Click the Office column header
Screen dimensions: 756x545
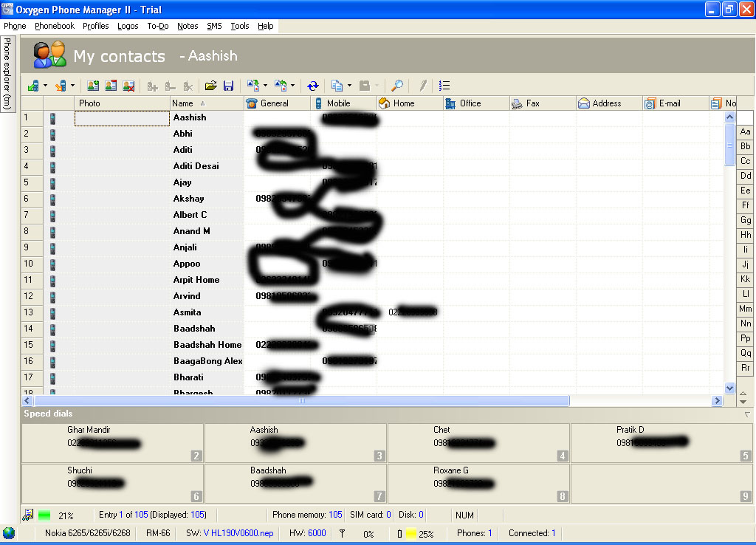pyautogui.click(x=476, y=103)
